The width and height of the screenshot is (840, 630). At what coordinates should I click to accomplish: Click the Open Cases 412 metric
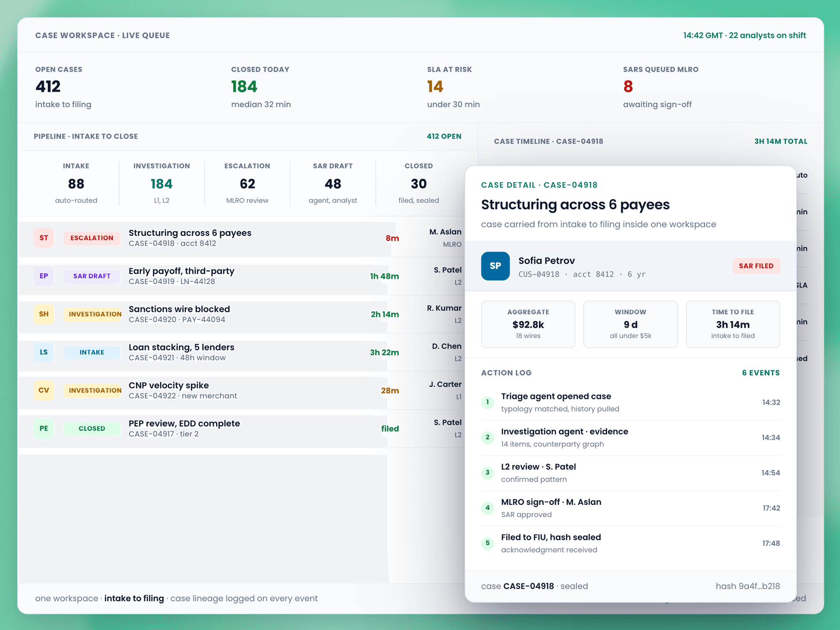tap(63, 87)
